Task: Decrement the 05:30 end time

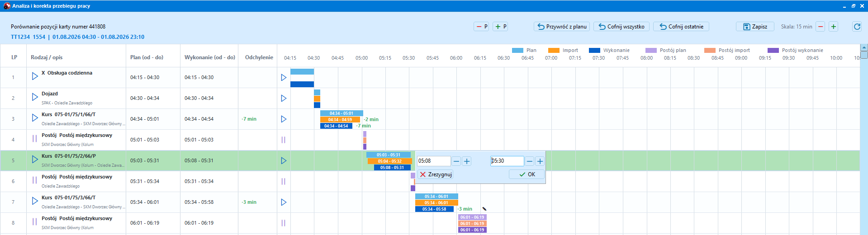Action: (x=530, y=161)
